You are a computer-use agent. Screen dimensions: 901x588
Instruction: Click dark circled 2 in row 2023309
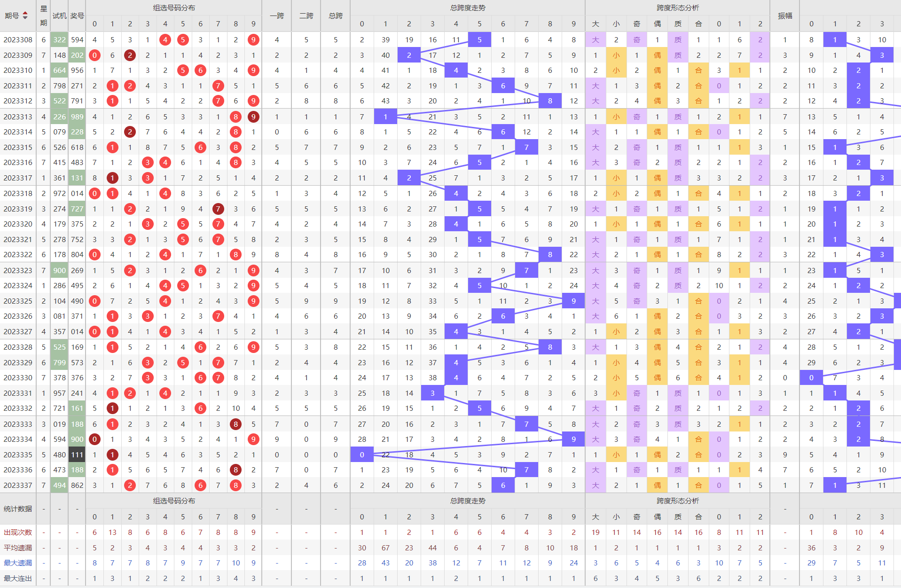(130, 55)
